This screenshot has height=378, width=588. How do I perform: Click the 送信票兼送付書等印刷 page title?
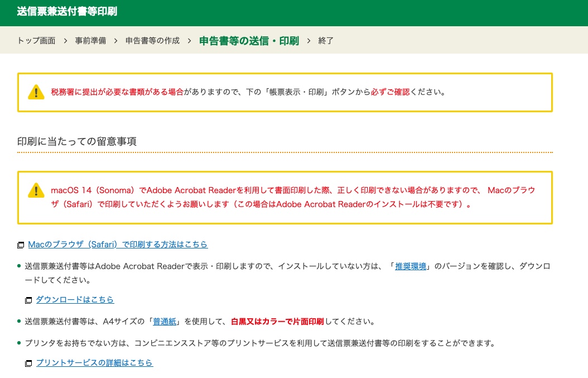[67, 11]
